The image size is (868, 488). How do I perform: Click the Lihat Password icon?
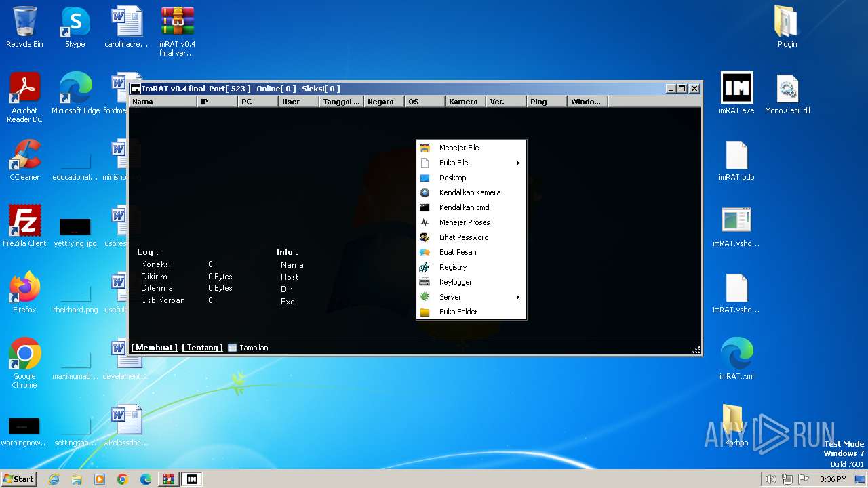pos(425,237)
